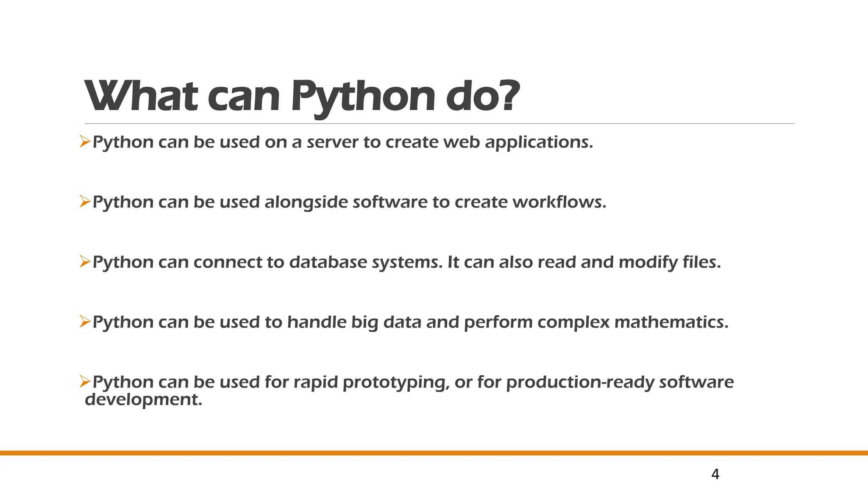Select the slide number 4

click(715, 474)
